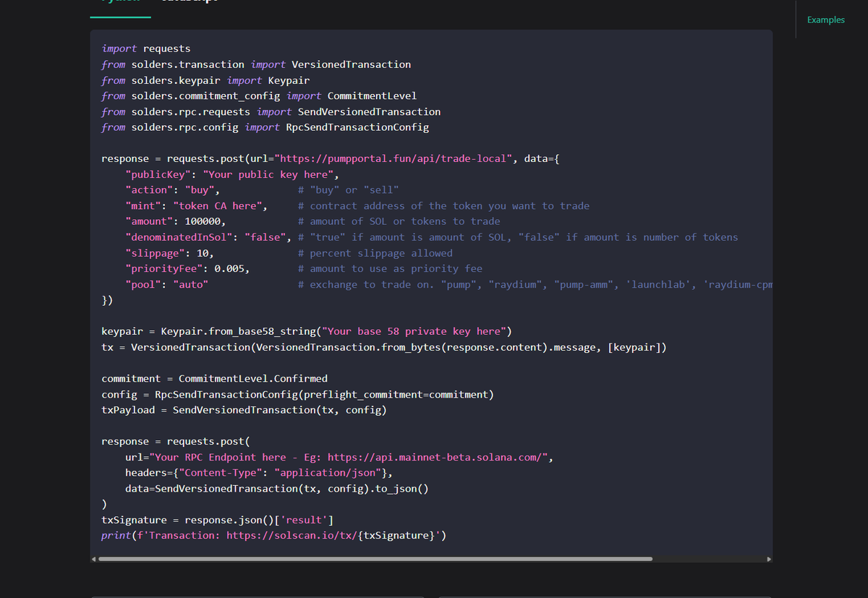Open the Examples link in right sidebar
The width and height of the screenshot is (868, 598).
pos(825,20)
